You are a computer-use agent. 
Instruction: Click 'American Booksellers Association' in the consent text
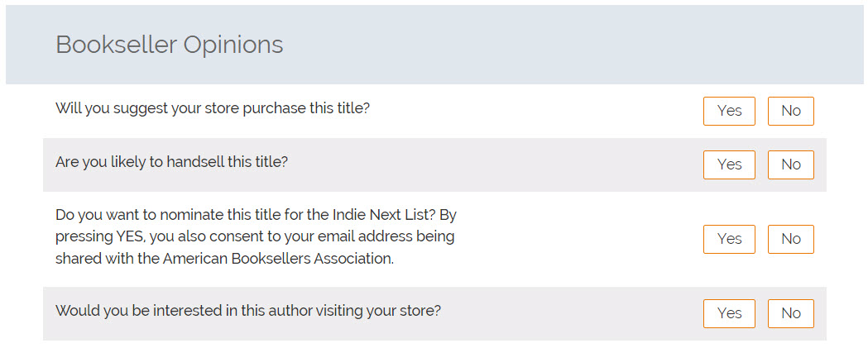[x=277, y=258]
